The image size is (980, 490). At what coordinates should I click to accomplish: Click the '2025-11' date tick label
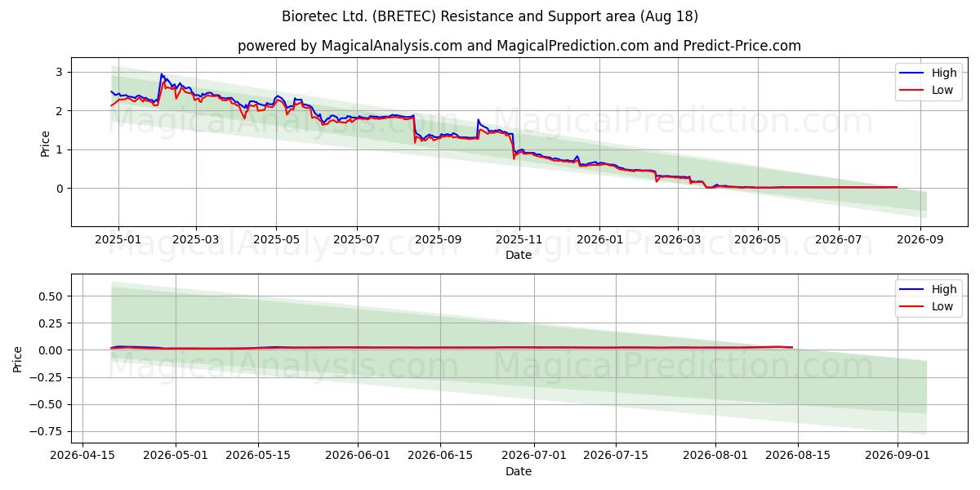(x=519, y=240)
